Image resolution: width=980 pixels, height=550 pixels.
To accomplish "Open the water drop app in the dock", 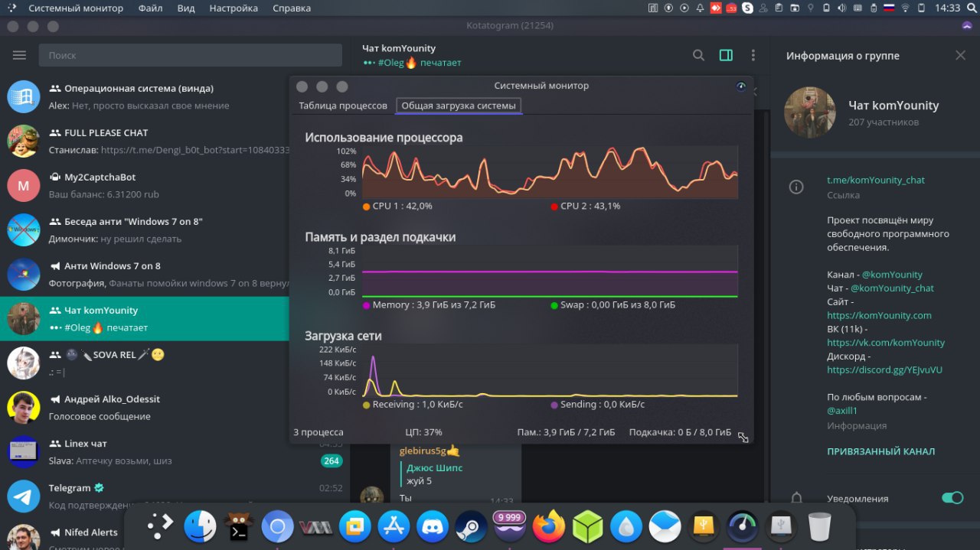I will (x=626, y=527).
